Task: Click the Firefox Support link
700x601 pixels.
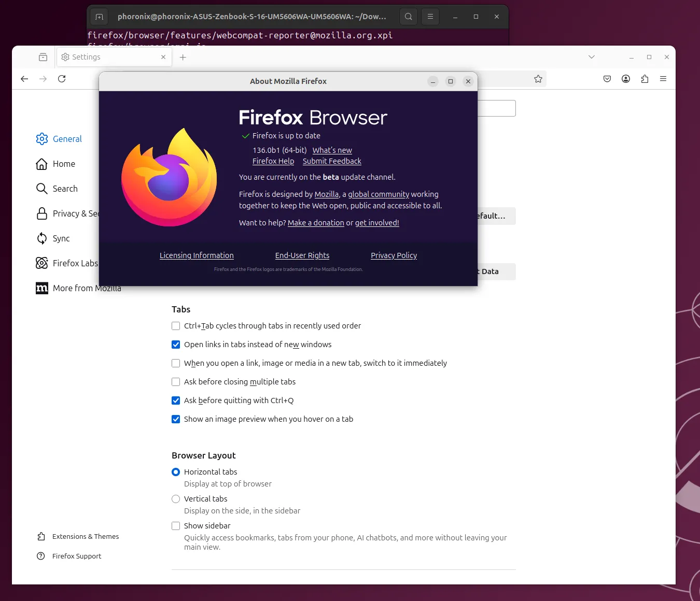Action: tap(69, 556)
